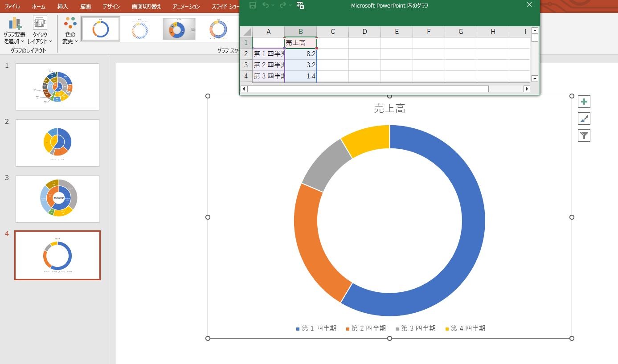Click the spreadsheet vertical scrollbar down arrow
Screen dimensions: 618x364
[535, 79]
